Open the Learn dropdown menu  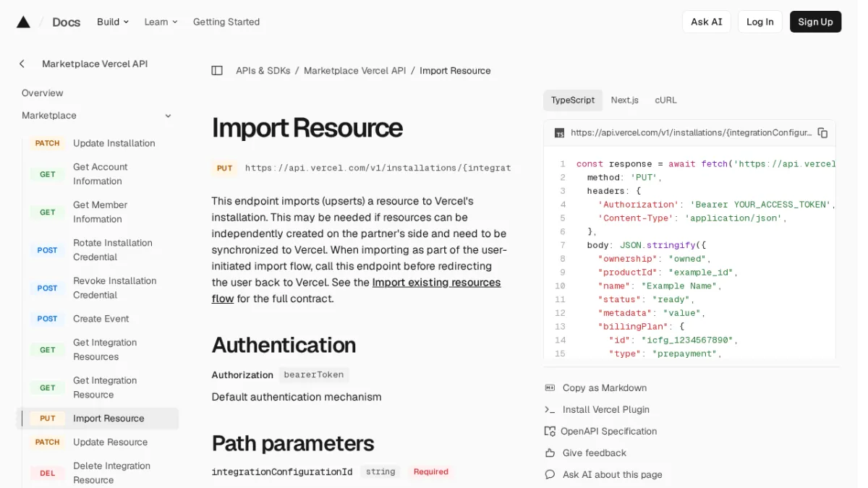point(161,22)
